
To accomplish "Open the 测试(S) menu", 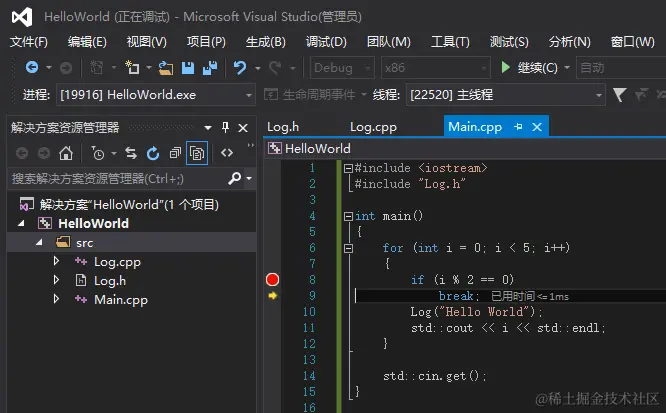I will [509, 42].
